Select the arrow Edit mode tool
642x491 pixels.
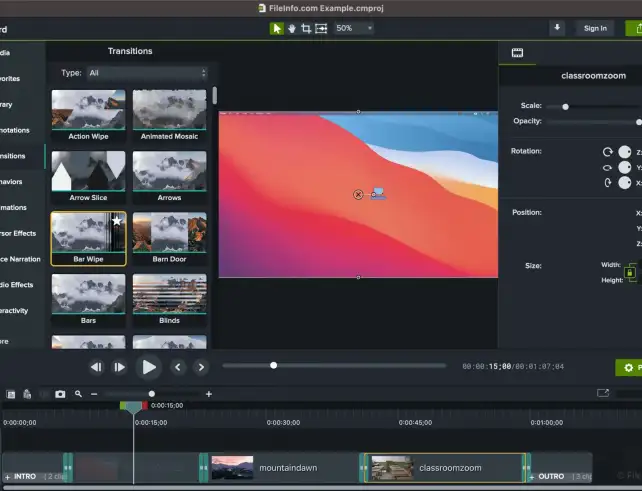point(277,29)
